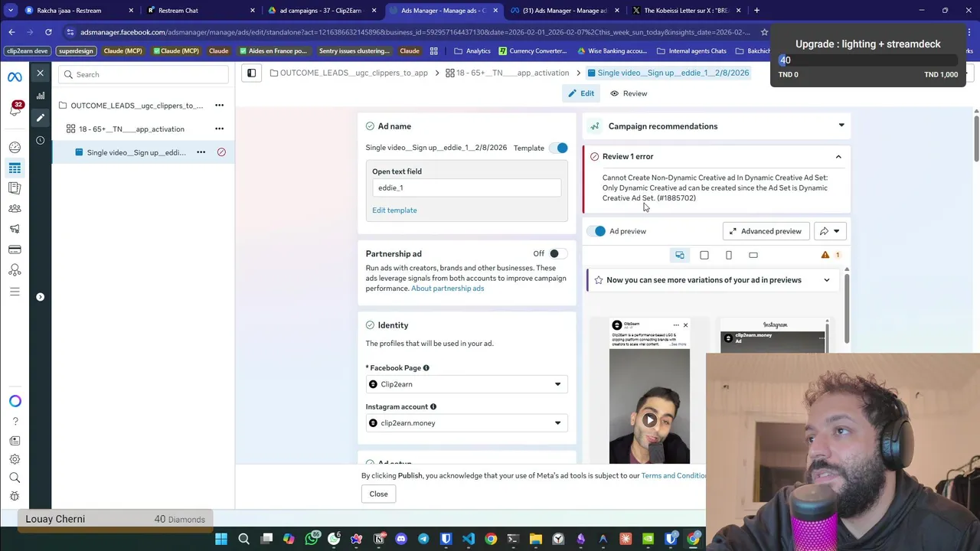Click the Close button at bottom
The height and width of the screenshot is (551, 980).
(378, 494)
